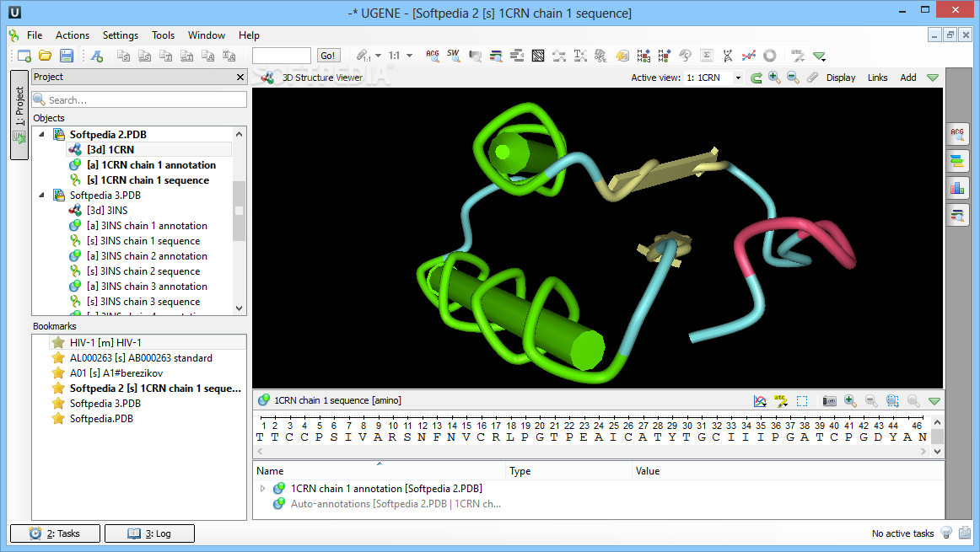Open annotation highlighting in right sidebar
This screenshot has height=552, width=980.
[x=957, y=161]
